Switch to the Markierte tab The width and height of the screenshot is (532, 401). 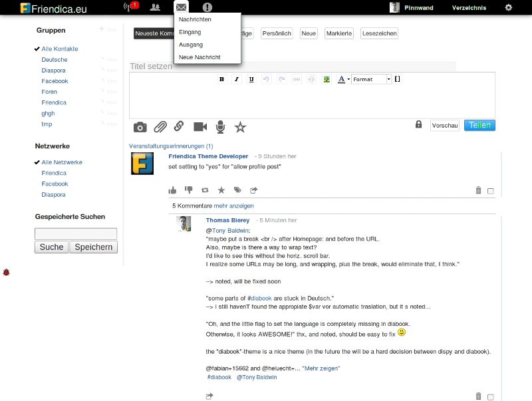click(x=339, y=33)
